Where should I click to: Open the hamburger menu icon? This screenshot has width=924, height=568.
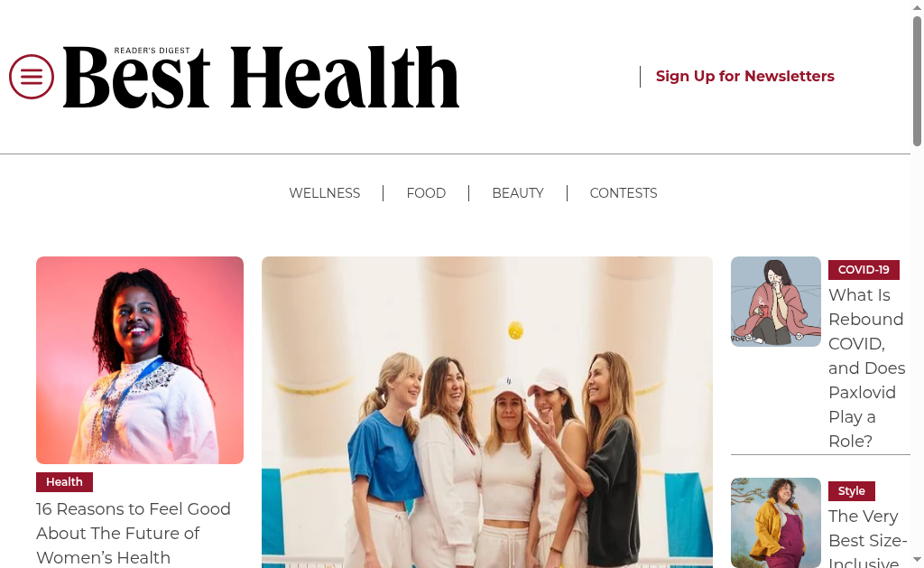pos(32,77)
